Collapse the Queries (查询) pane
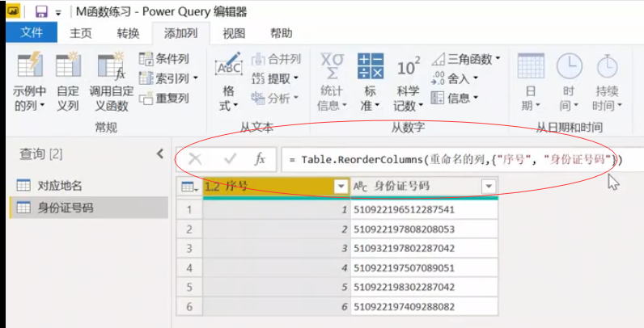This screenshot has height=328, width=644. point(160,153)
